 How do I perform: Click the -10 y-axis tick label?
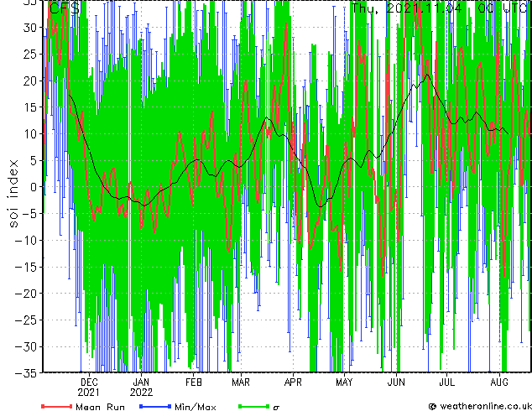(27, 240)
